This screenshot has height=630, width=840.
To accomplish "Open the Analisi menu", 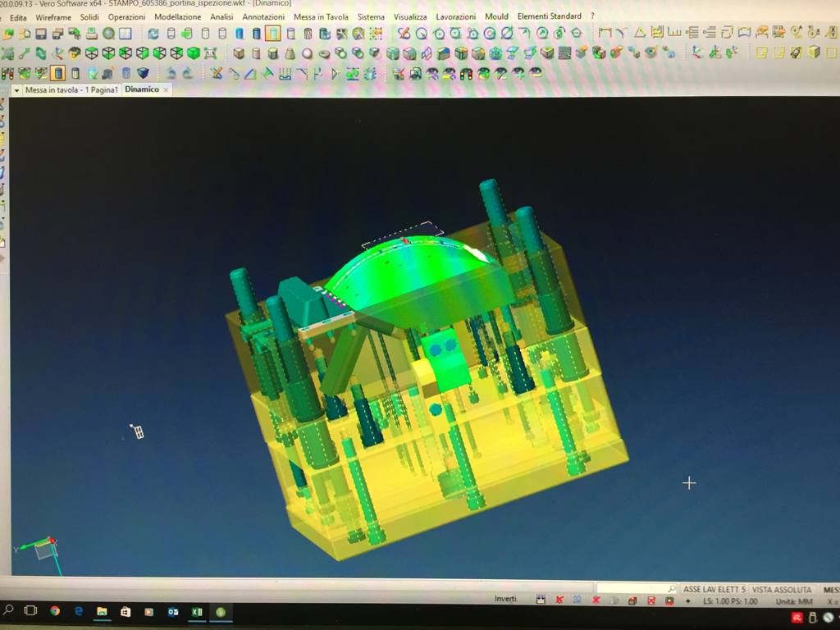I will point(221,17).
